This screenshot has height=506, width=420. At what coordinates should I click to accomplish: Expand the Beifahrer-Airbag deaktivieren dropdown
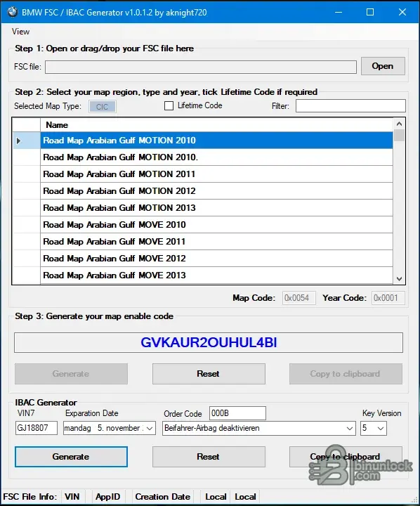tap(349, 428)
